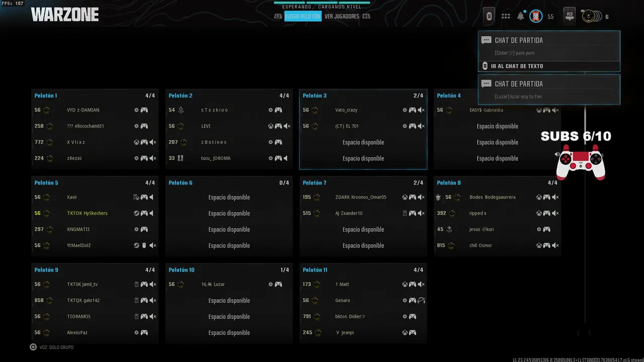Click the mouse input icon for YtMaelDolZ
Screen dimensions: 644x362
pyautogui.click(x=144, y=245)
